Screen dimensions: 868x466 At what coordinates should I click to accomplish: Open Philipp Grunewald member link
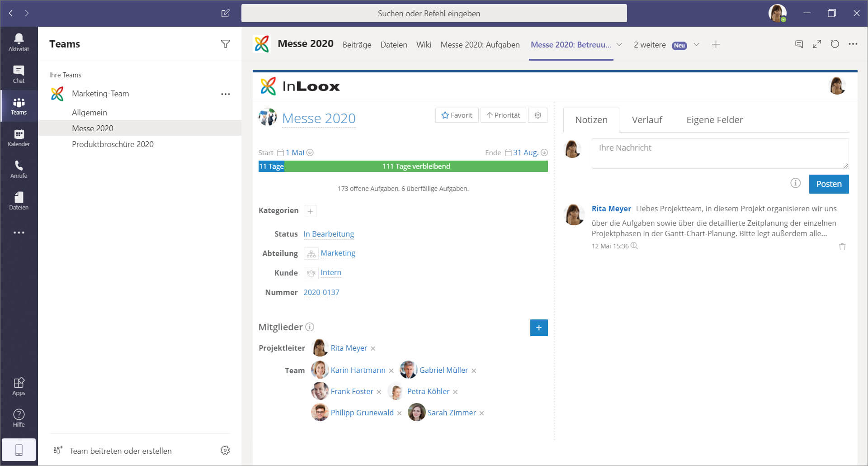click(x=362, y=413)
